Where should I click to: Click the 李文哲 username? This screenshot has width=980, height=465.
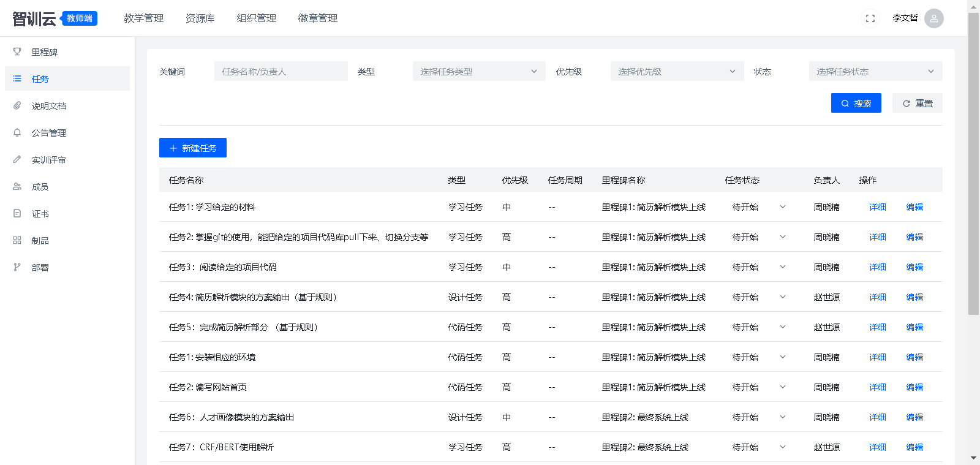click(905, 18)
